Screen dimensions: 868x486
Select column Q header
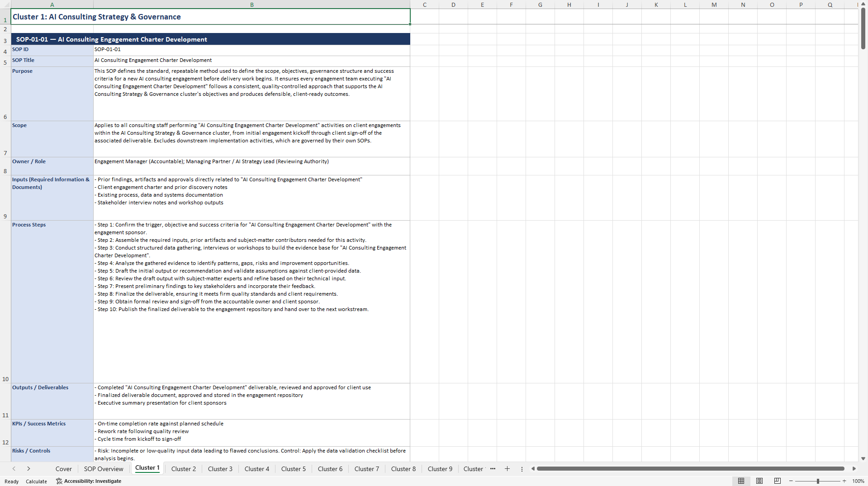(830, 5)
